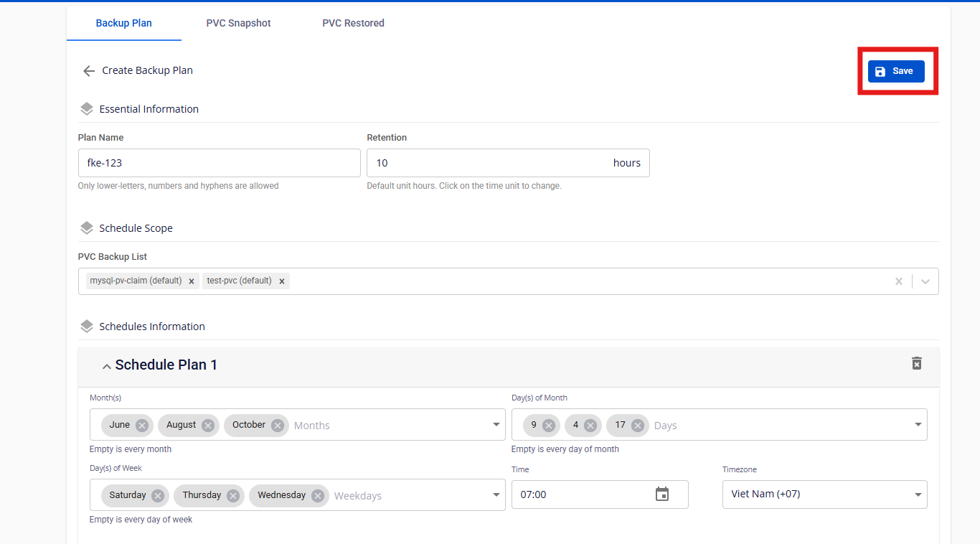Click the back arrow beside Create Backup Plan
Image resolution: width=980 pixels, height=544 pixels.
89,71
